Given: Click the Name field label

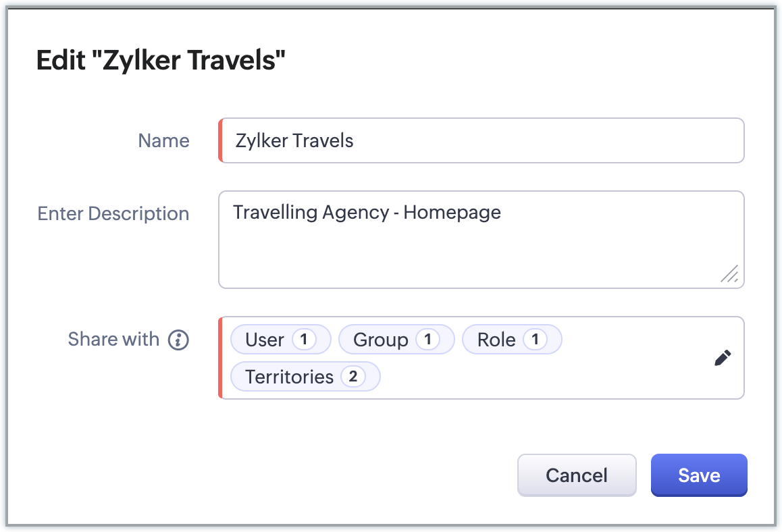Looking at the screenshot, I should click(x=163, y=140).
